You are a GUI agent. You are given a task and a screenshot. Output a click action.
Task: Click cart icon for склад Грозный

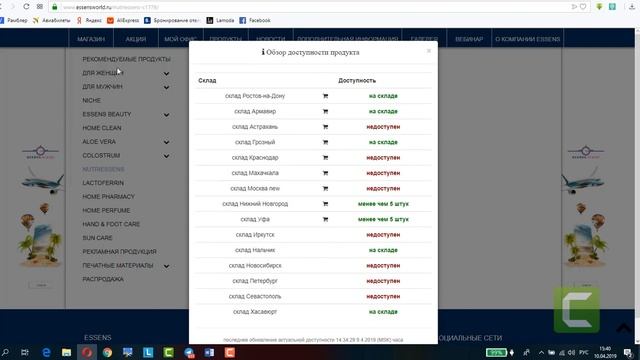click(x=325, y=142)
